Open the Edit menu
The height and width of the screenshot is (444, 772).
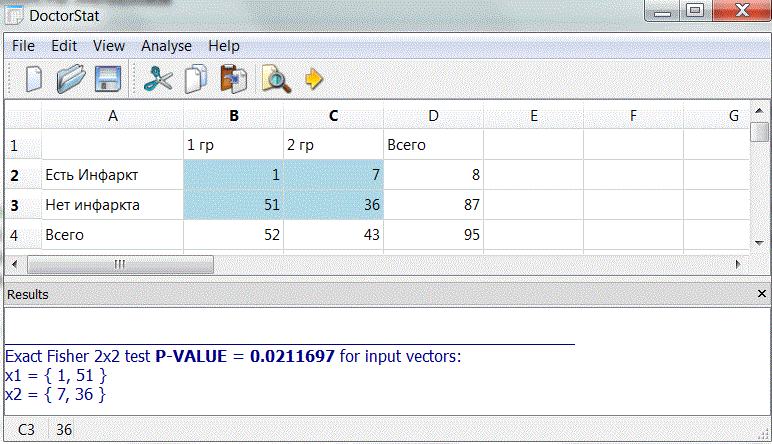click(x=64, y=46)
